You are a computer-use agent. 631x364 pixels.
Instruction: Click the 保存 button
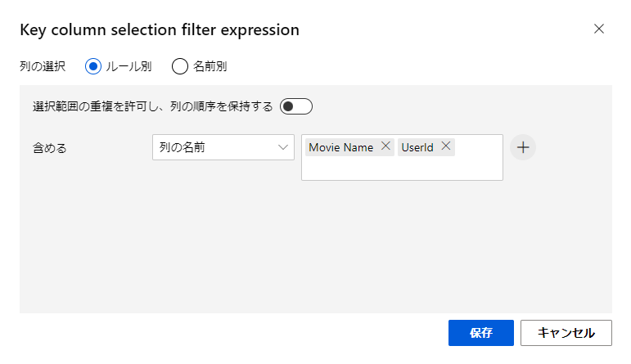point(480,333)
